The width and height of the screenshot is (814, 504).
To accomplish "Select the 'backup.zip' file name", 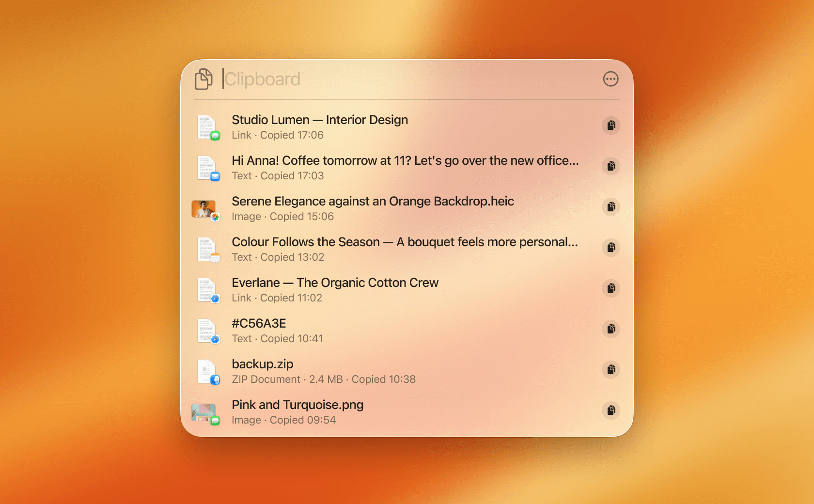I will 263,364.
